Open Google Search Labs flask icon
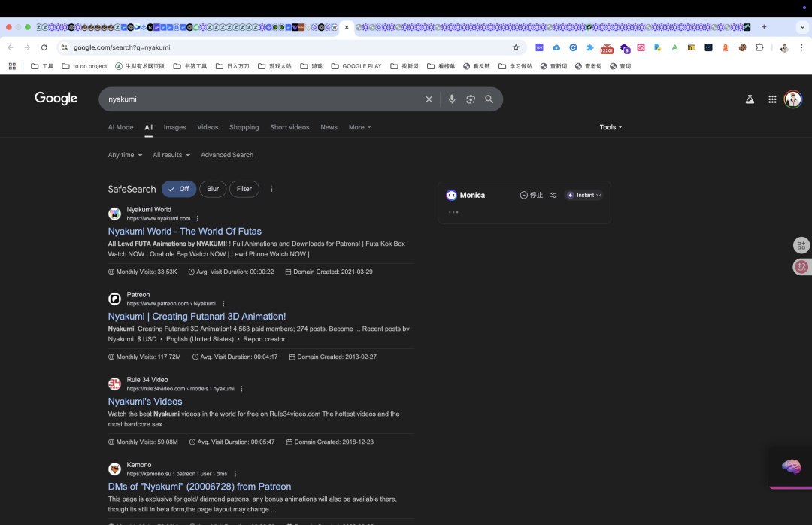This screenshot has height=525, width=812. coord(750,99)
